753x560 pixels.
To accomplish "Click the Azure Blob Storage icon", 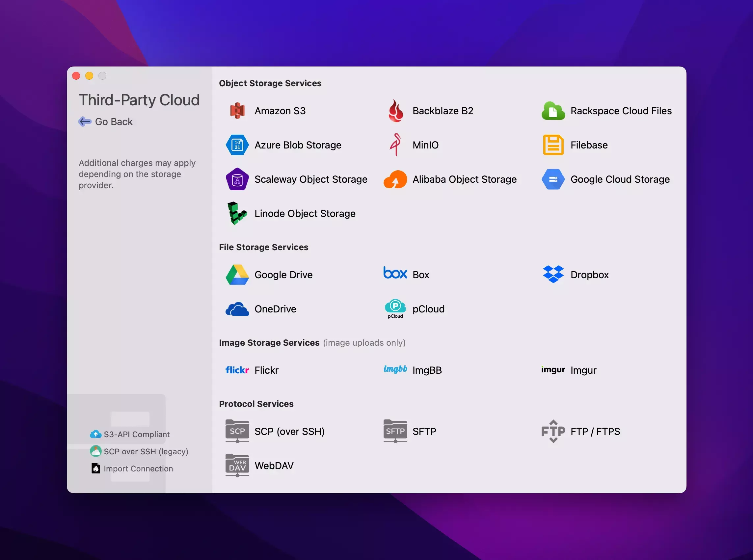I will [237, 145].
